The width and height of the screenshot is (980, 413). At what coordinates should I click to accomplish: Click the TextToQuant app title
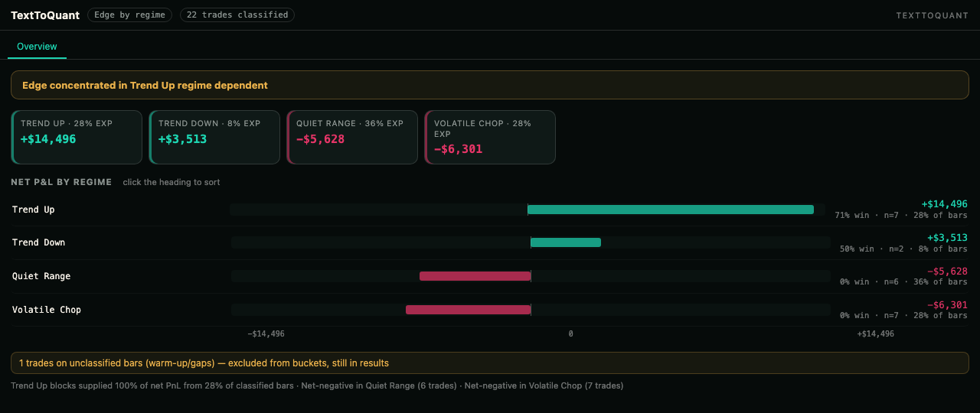(45, 15)
